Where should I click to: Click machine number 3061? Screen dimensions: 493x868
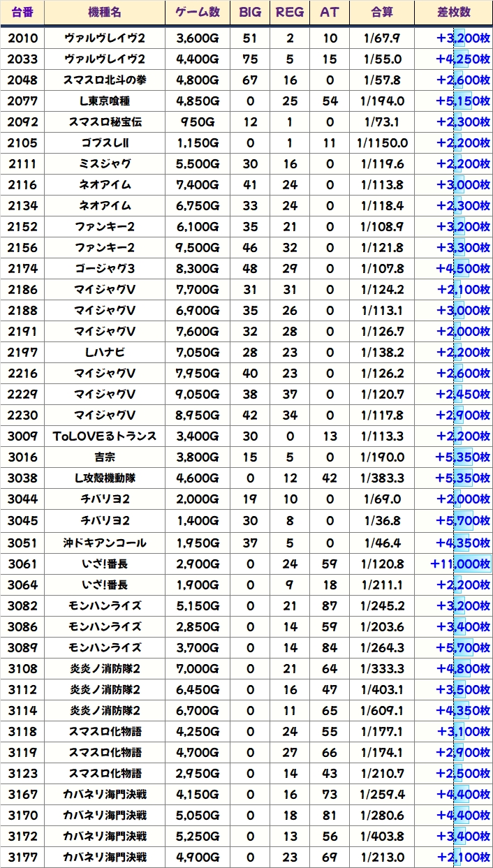(23, 564)
